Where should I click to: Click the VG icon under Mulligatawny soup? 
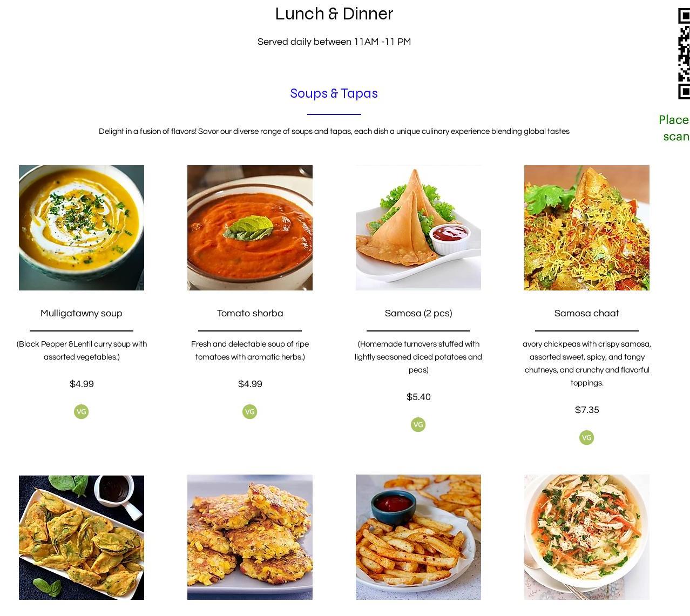coord(81,412)
